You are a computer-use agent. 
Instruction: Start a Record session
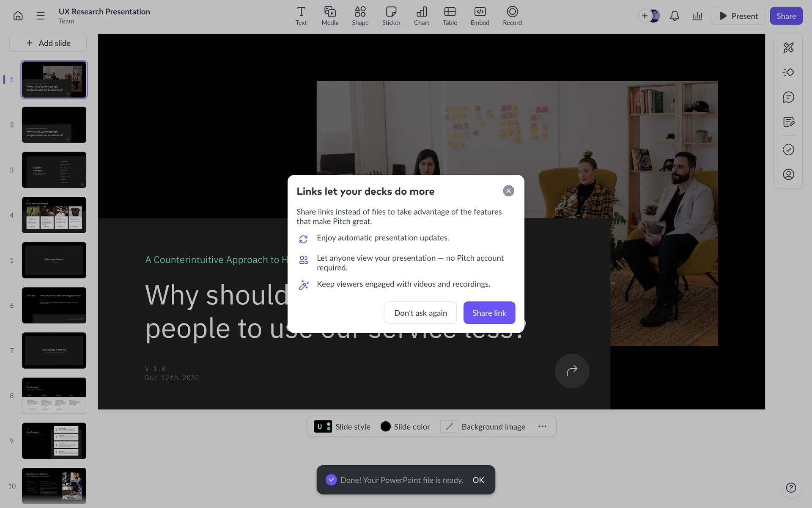512,16
